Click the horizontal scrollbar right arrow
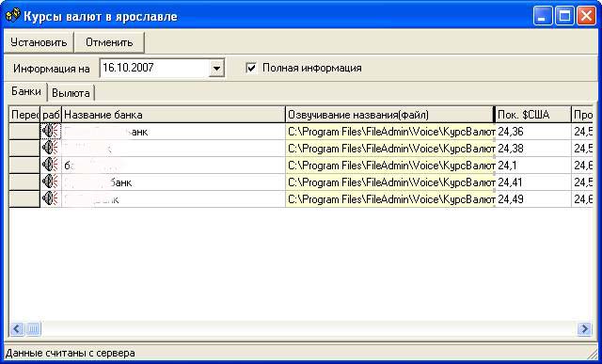Screen dimensions: 602x364 (585, 328)
